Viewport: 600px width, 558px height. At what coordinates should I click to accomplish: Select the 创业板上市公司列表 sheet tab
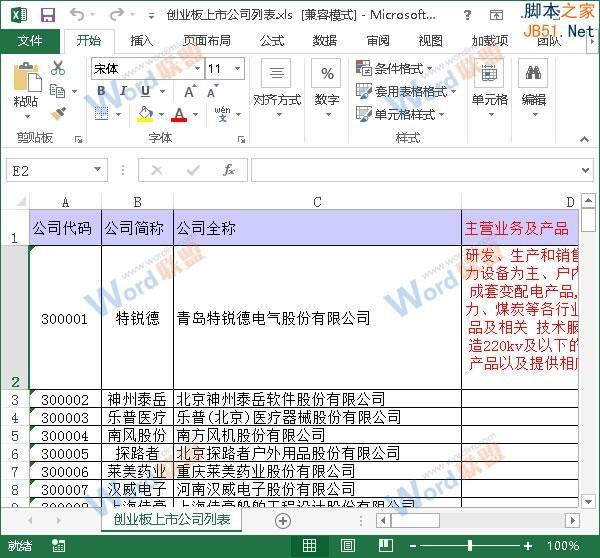tap(172, 519)
